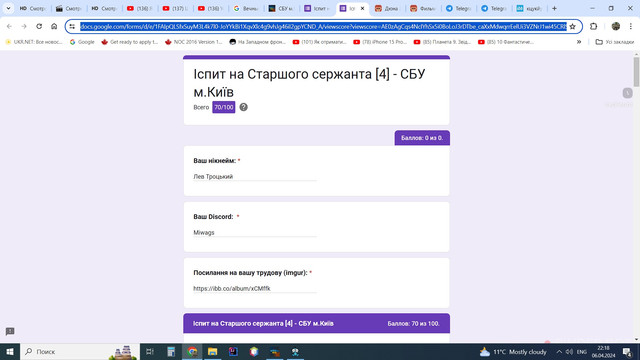The width and height of the screenshot is (640, 360).
Task: View site information icon in address bar
Action: coord(72,27)
